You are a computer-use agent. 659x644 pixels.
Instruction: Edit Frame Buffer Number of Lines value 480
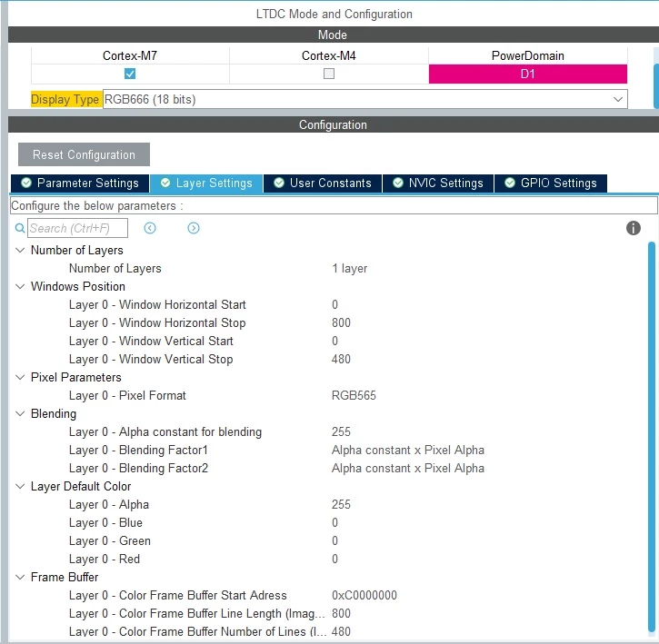click(341, 632)
